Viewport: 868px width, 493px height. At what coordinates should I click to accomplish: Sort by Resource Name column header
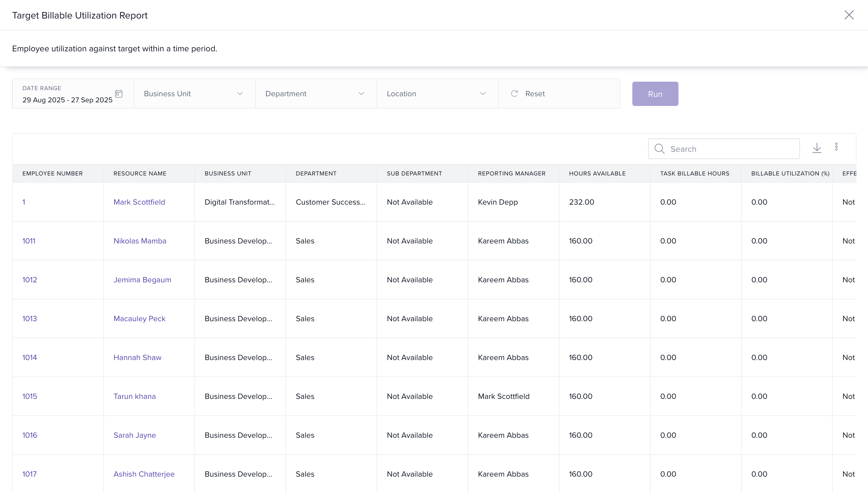tap(140, 173)
